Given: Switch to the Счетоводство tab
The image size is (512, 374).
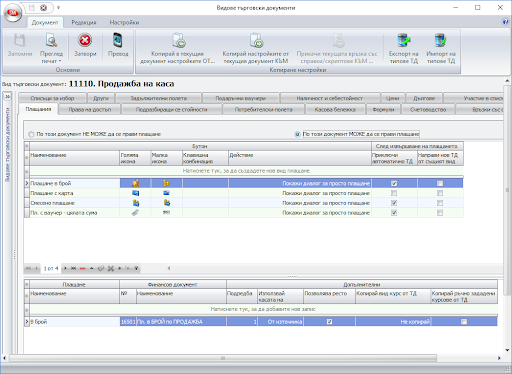Looking at the screenshot, I should (x=428, y=109).
